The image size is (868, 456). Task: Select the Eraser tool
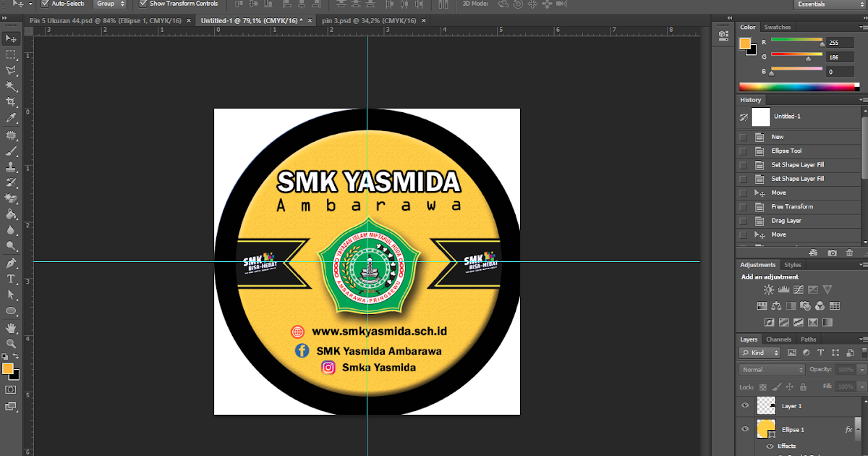point(11,199)
